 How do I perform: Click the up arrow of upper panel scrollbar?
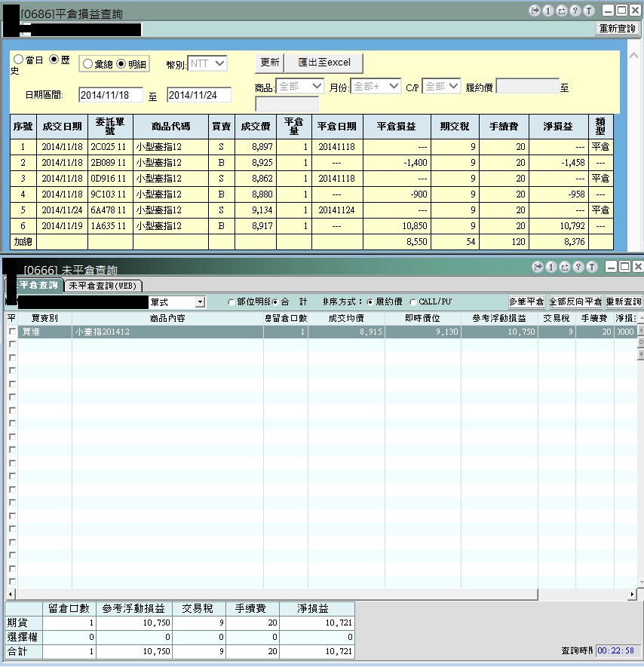[633, 56]
